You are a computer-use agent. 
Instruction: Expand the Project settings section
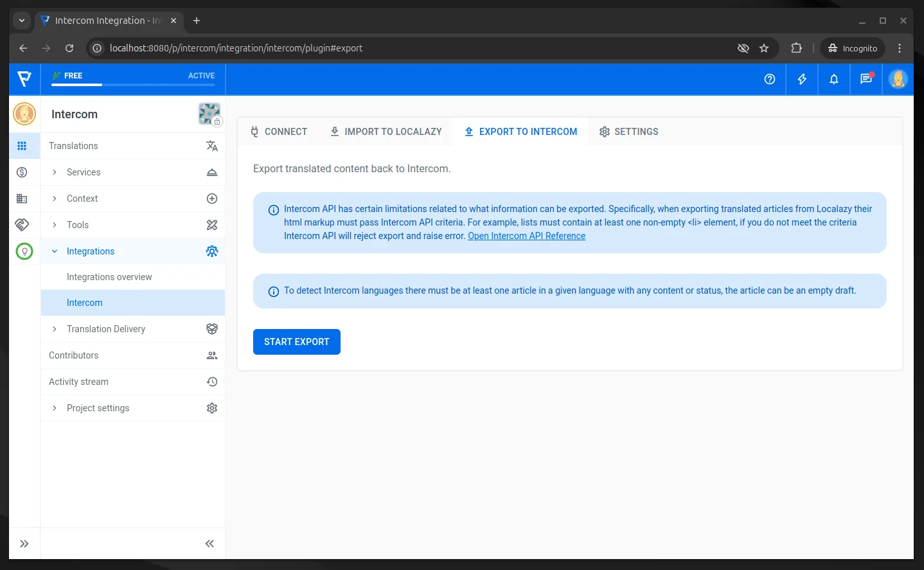(x=55, y=408)
